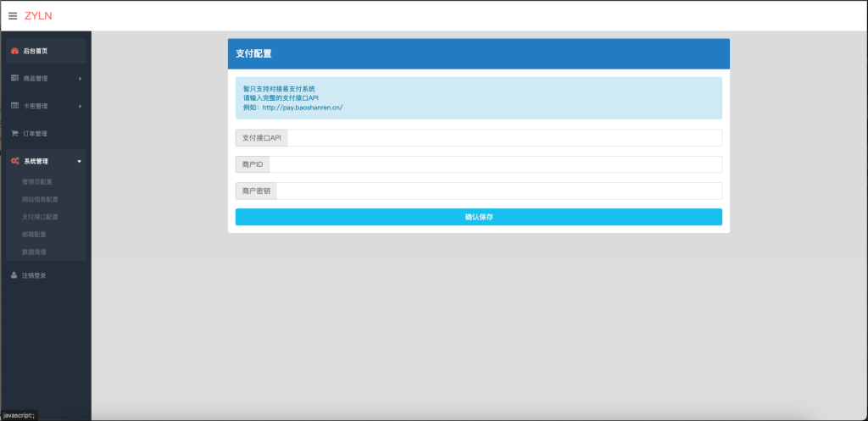This screenshot has height=421, width=868.
Task: Collapse the 系统管理 dropdown arrow
Action: click(79, 162)
